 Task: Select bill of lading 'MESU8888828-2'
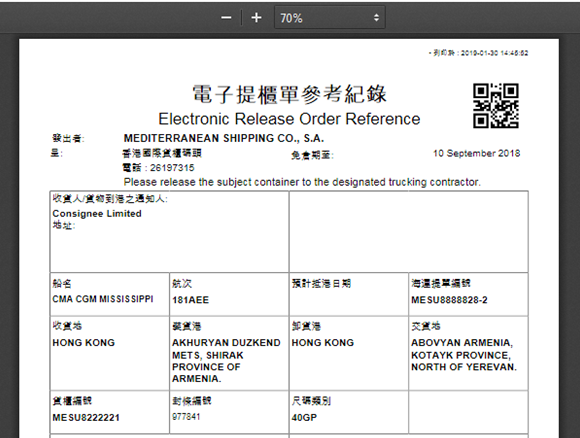pyautogui.click(x=449, y=300)
